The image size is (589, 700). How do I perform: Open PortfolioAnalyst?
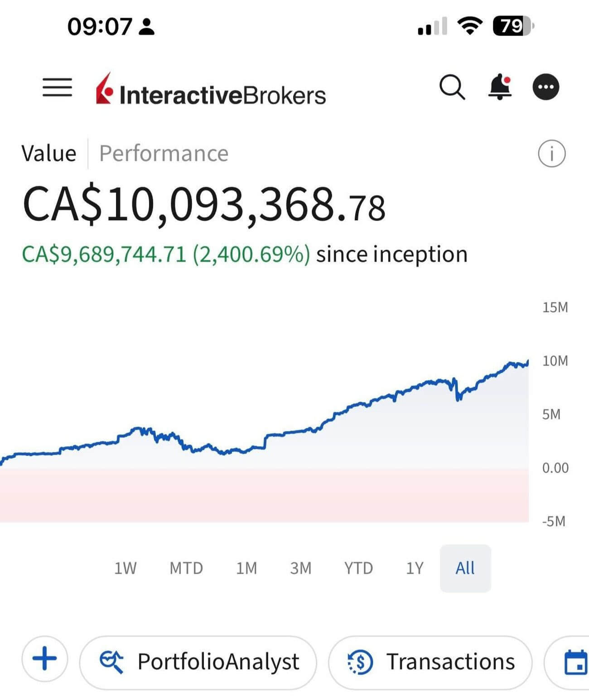198,662
